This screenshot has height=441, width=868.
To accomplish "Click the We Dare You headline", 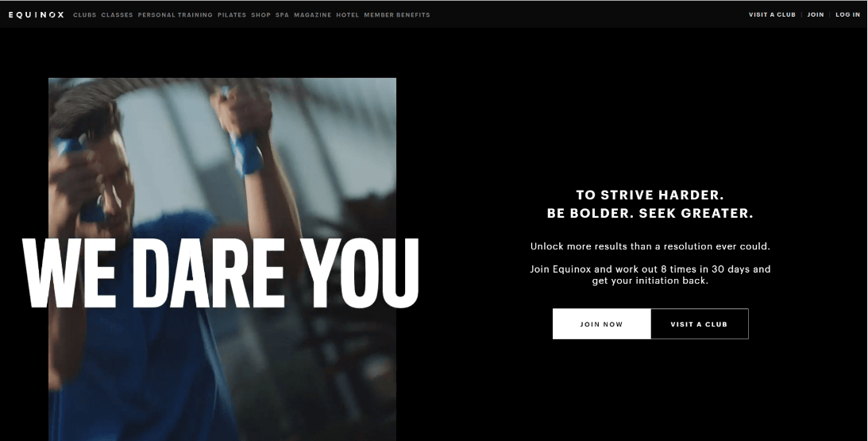I will [x=220, y=273].
